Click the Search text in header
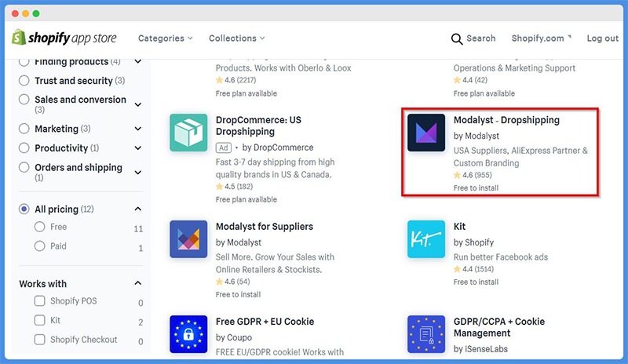This screenshot has width=628, height=364. (481, 38)
